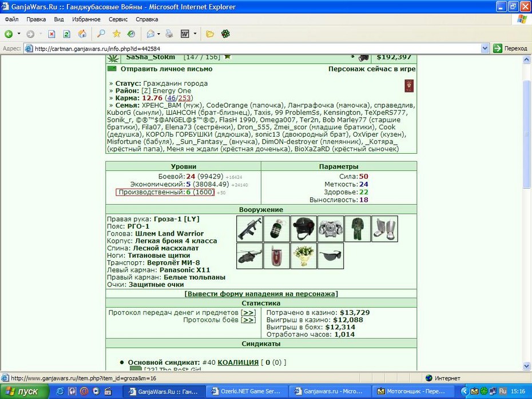532x399 pixels.
Task: Click the Гроза-1 [LY] weapon name
Action: [x=176, y=219]
